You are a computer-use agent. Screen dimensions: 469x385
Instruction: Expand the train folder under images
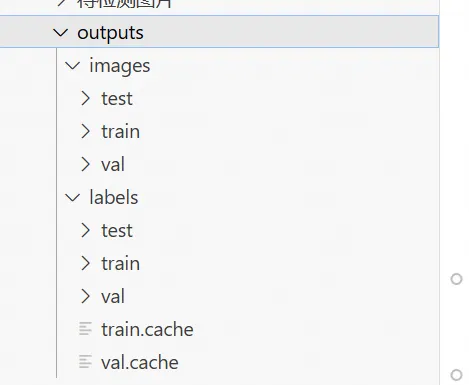click(86, 131)
